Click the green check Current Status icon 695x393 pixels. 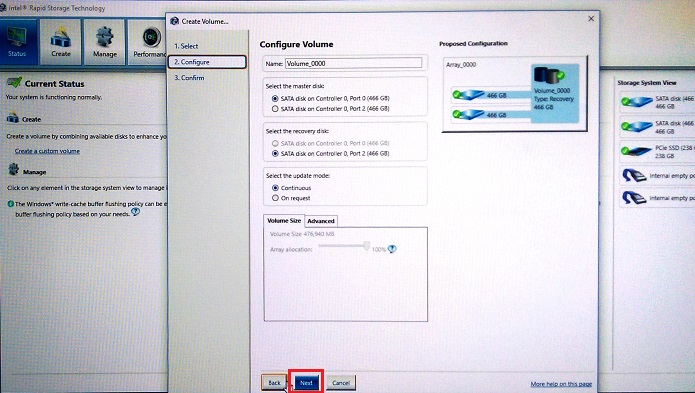point(14,83)
